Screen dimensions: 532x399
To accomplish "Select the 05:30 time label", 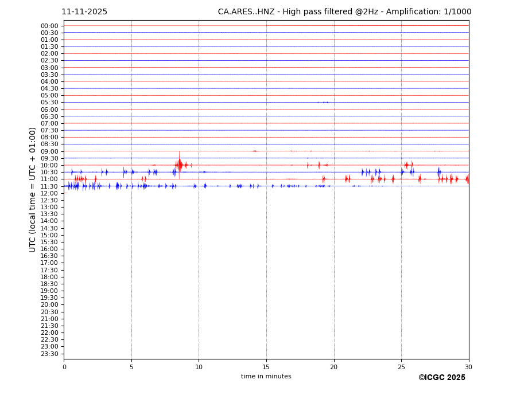I will 49,103.
